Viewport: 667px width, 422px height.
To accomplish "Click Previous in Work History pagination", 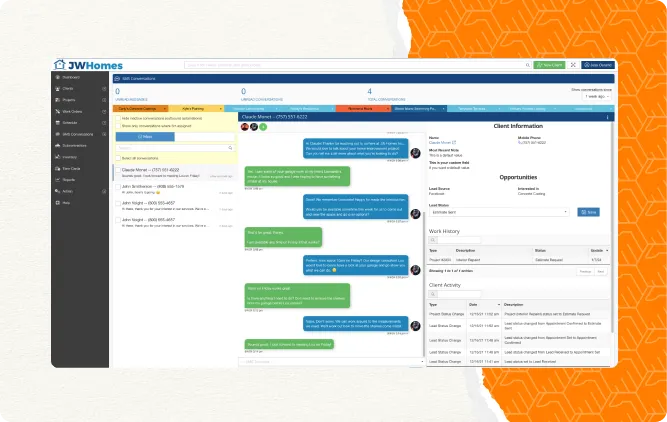I will click(x=585, y=271).
